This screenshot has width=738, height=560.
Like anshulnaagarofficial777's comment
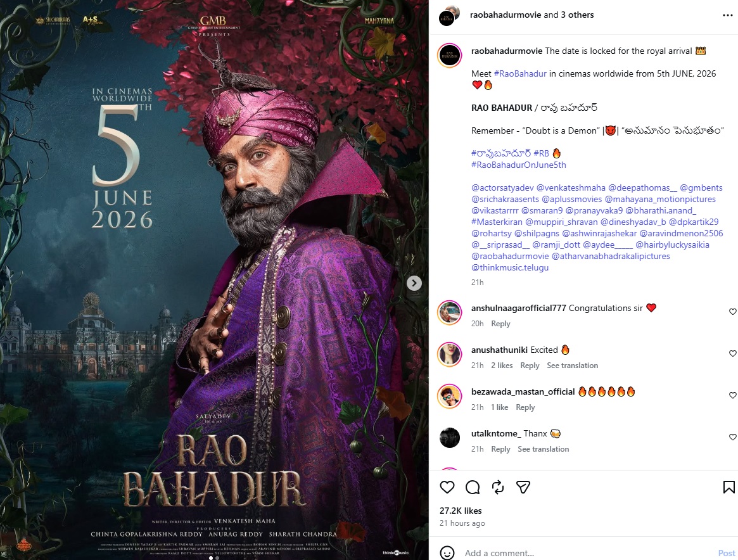coord(733,312)
